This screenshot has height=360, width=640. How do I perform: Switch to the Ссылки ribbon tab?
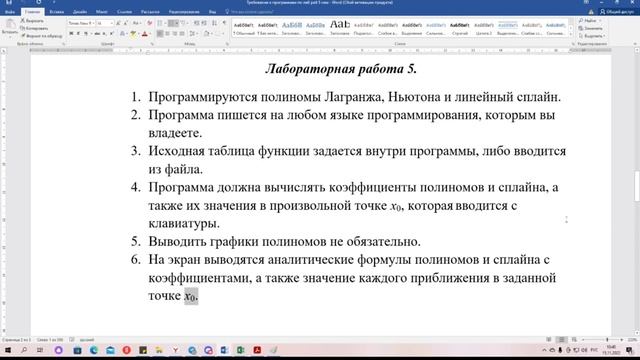pyautogui.click(x=124, y=12)
